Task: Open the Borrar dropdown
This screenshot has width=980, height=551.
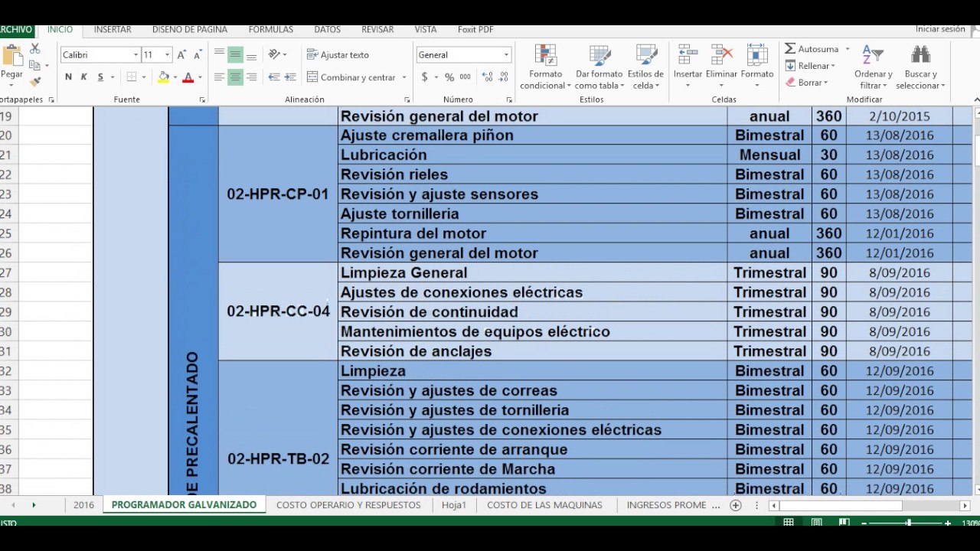Action: click(807, 83)
